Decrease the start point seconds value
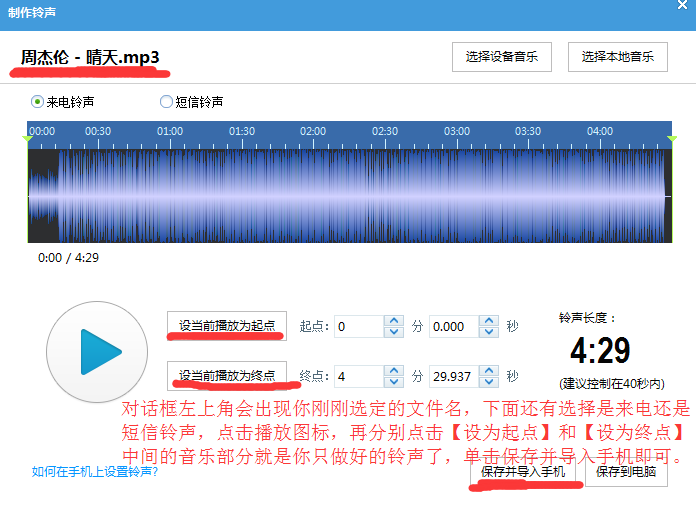This screenshot has height=507, width=696. pyautogui.click(x=489, y=332)
